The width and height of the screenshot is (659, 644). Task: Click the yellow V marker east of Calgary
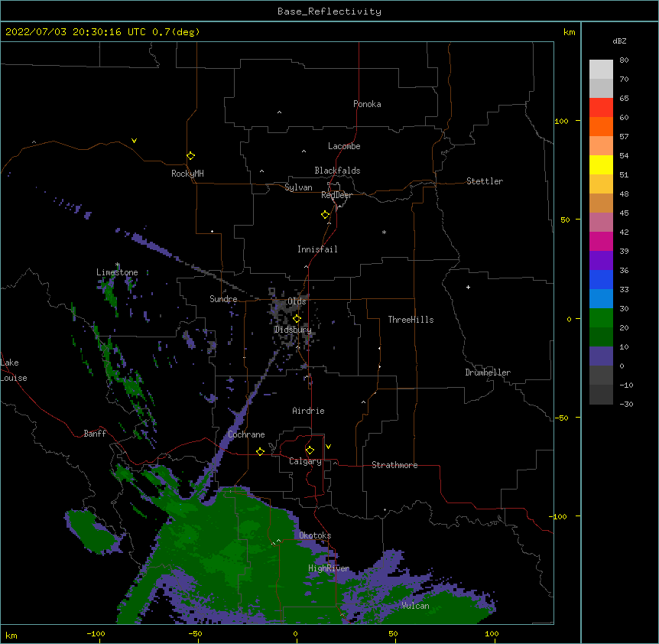328,447
